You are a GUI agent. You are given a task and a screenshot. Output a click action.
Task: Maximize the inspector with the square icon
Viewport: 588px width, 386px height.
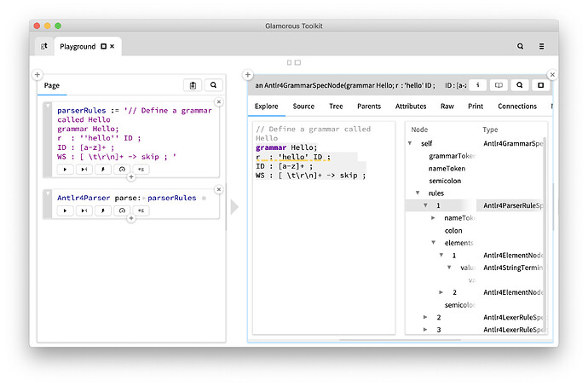click(x=541, y=85)
